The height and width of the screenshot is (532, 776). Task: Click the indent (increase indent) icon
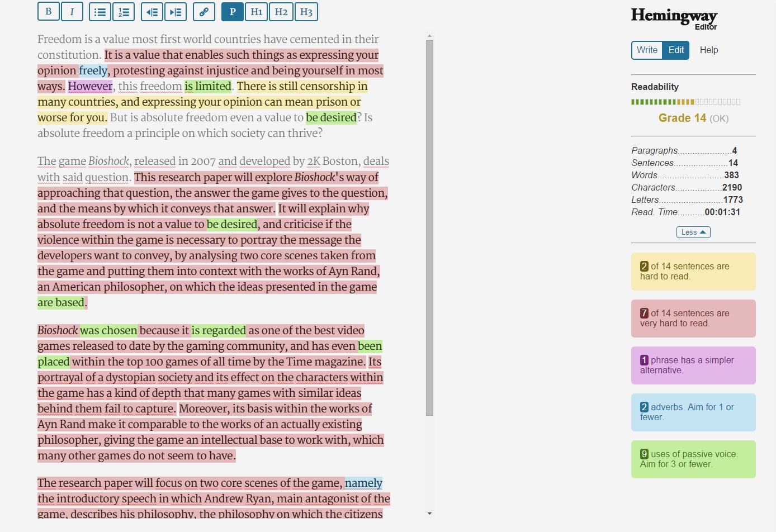click(176, 11)
